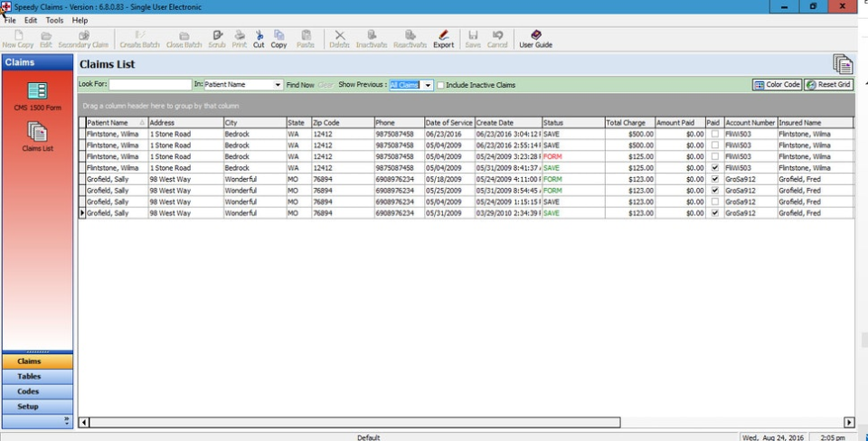This screenshot has width=868, height=441.
Task: Uncheck Paid for Grofield claim dated 05/31/2009
Action: click(714, 213)
